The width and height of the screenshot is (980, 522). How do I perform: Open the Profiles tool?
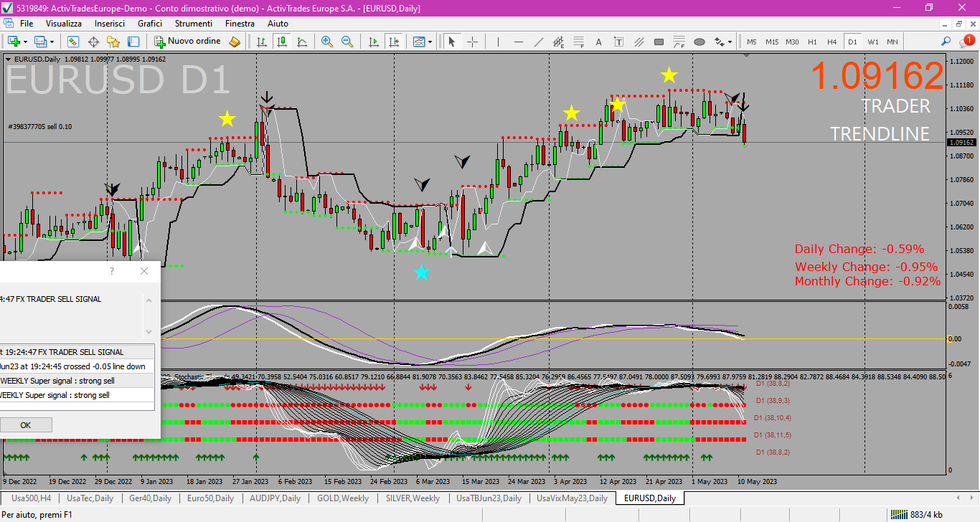point(41,42)
